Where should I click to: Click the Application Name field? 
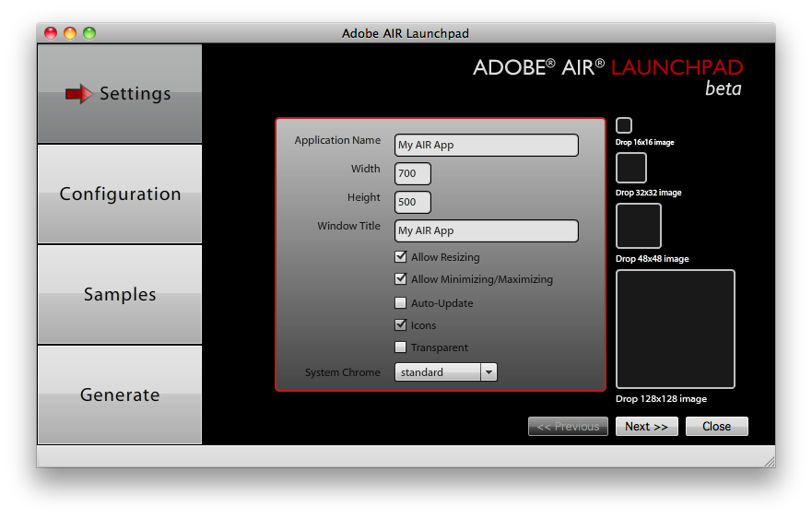point(487,145)
